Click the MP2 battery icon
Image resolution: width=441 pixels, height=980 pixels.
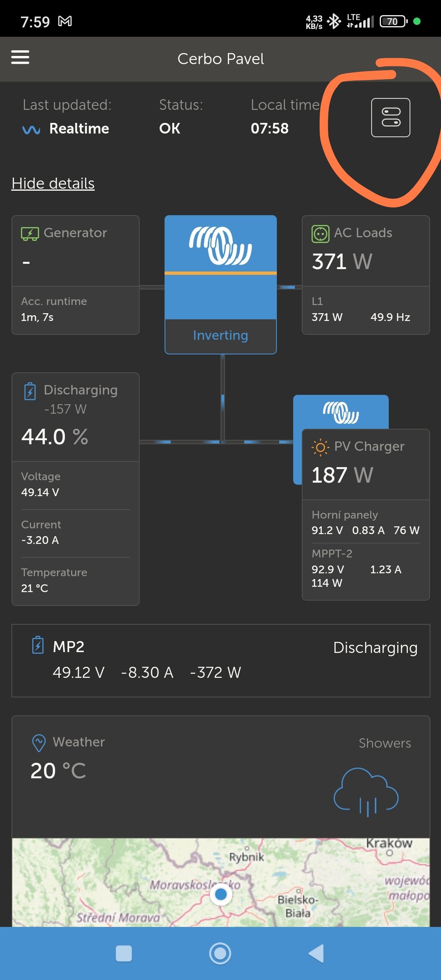point(38,645)
